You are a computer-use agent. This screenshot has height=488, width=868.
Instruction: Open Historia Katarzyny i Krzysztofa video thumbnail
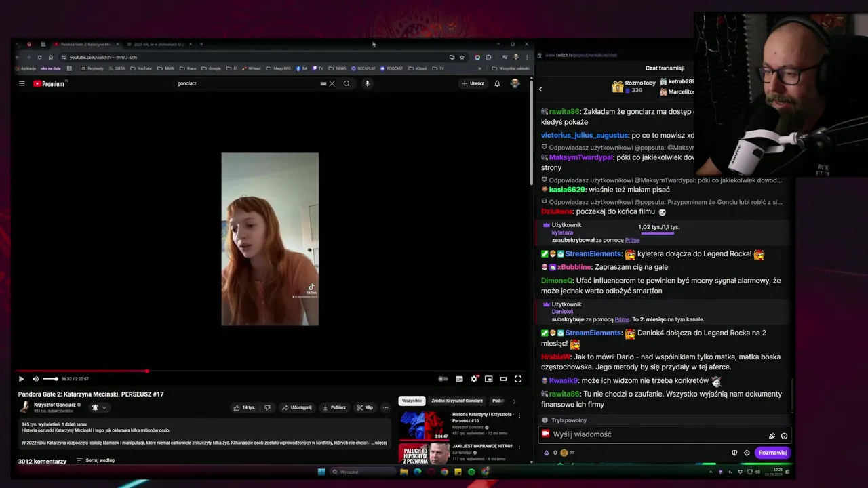(424, 426)
